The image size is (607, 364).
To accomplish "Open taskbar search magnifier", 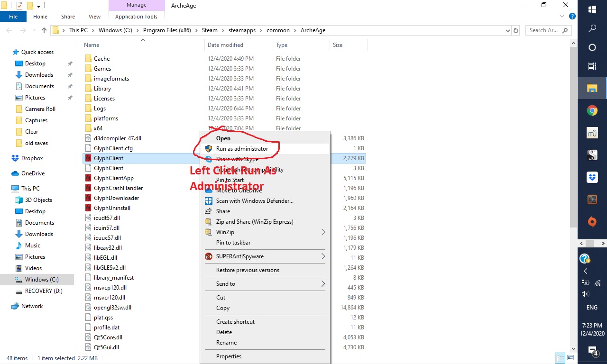I will point(592,28).
